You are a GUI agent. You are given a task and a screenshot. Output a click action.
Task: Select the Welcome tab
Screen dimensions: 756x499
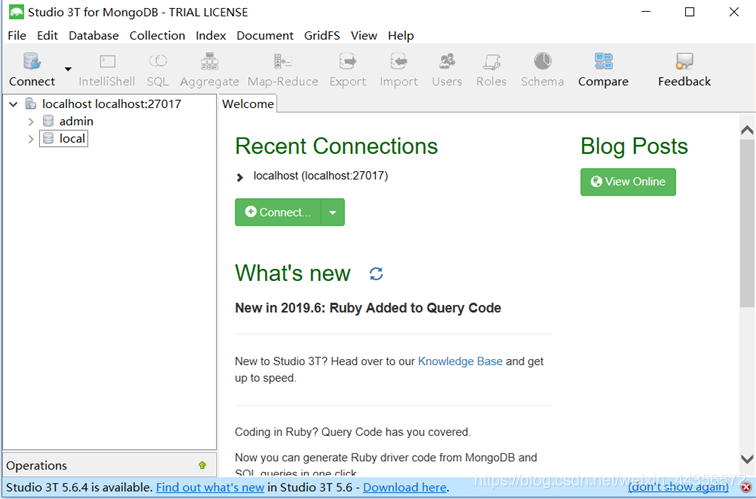point(248,104)
